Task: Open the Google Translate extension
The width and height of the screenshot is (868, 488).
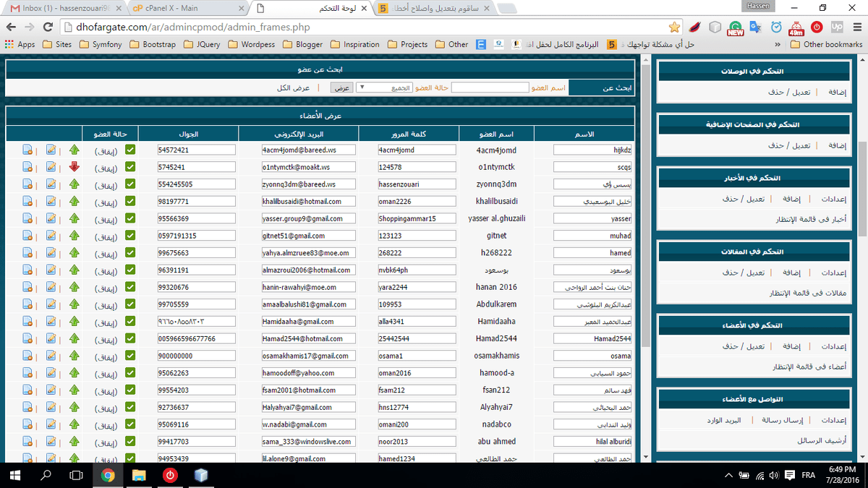Action: (756, 27)
